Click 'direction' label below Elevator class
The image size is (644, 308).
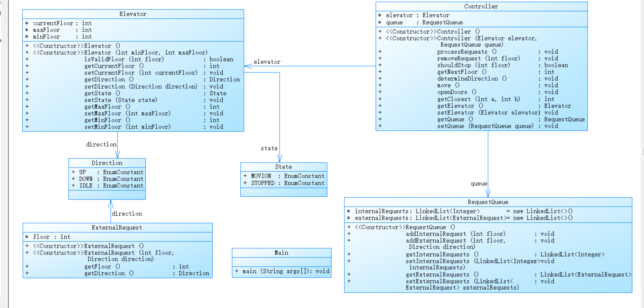101,144
